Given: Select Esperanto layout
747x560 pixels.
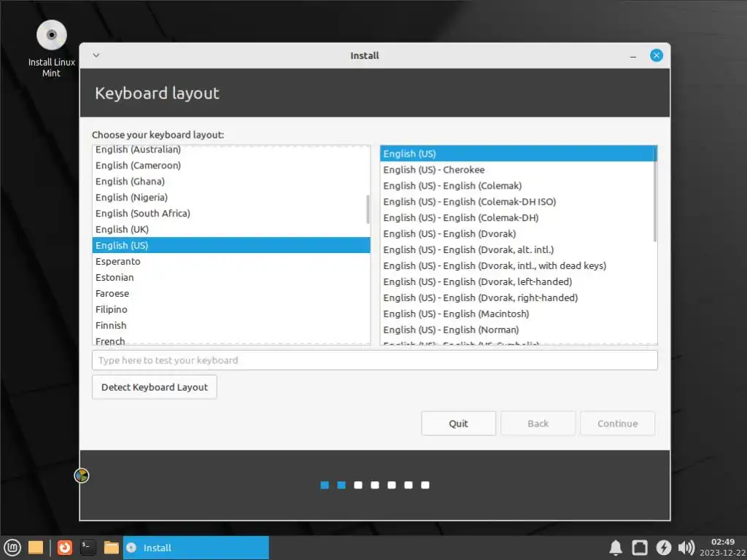Looking at the screenshot, I should click(x=231, y=262).
